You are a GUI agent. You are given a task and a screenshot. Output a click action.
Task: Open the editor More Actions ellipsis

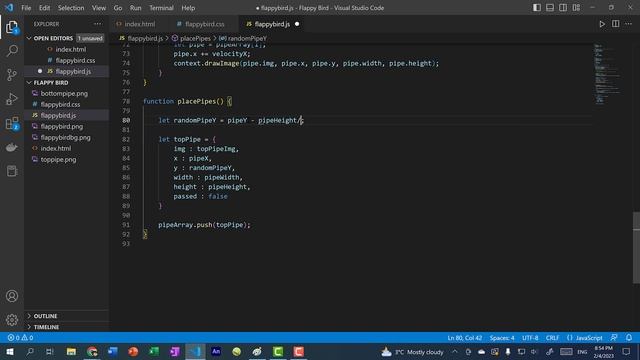click(x=628, y=24)
